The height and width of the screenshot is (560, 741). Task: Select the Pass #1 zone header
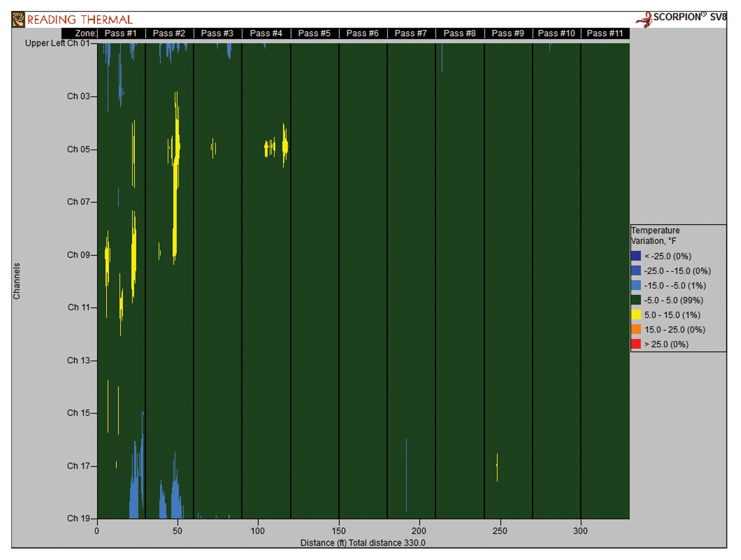point(121,33)
